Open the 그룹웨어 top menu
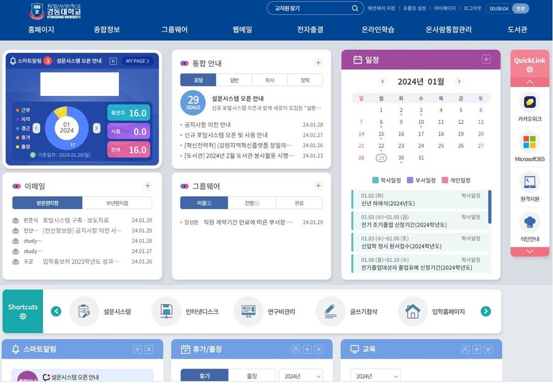This screenshot has width=553, height=392. [175, 30]
